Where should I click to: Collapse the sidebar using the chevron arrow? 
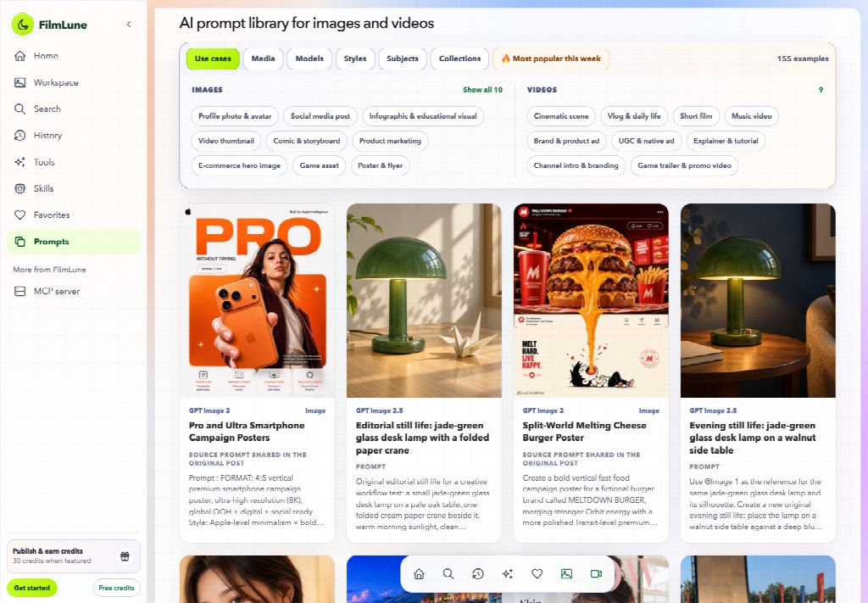click(x=129, y=25)
